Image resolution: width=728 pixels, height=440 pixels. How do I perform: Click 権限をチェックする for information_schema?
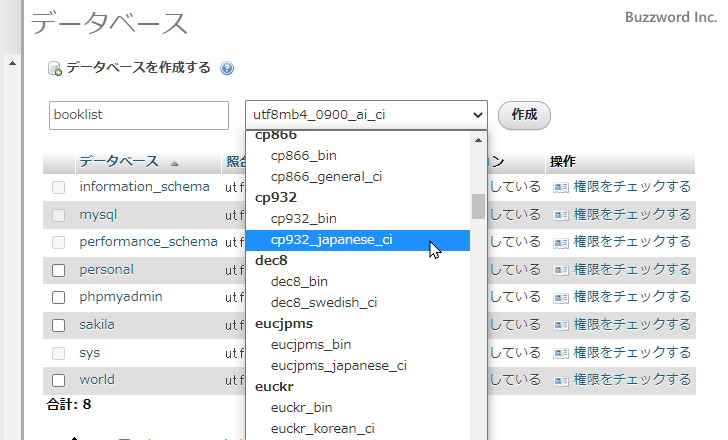point(632,187)
